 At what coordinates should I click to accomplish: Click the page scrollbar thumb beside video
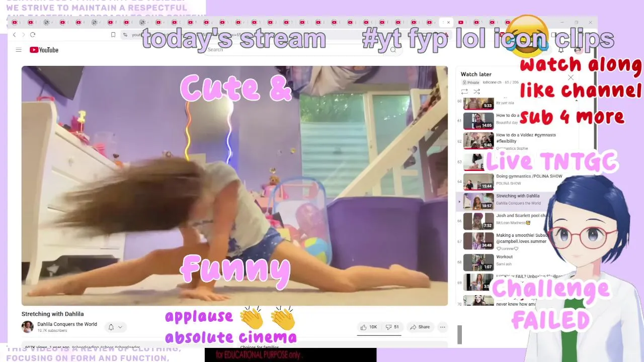pos(459,335)
